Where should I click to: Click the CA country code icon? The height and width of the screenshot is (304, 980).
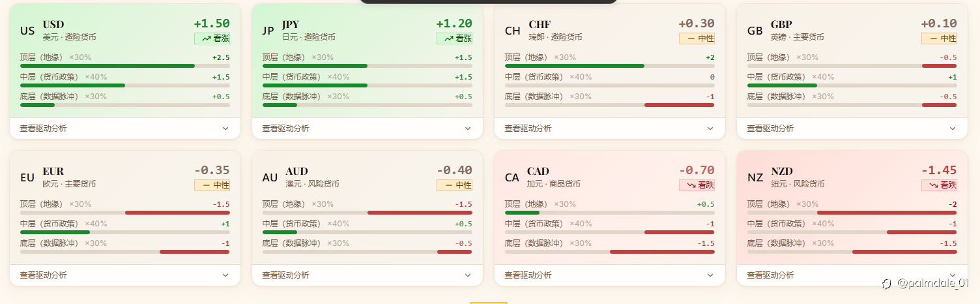click(512, 177)
